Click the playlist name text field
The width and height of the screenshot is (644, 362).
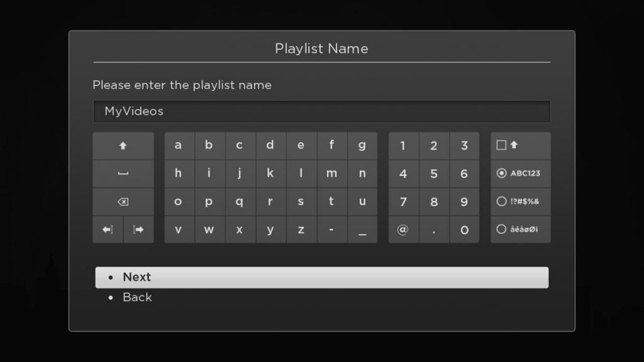click(321, 111)
